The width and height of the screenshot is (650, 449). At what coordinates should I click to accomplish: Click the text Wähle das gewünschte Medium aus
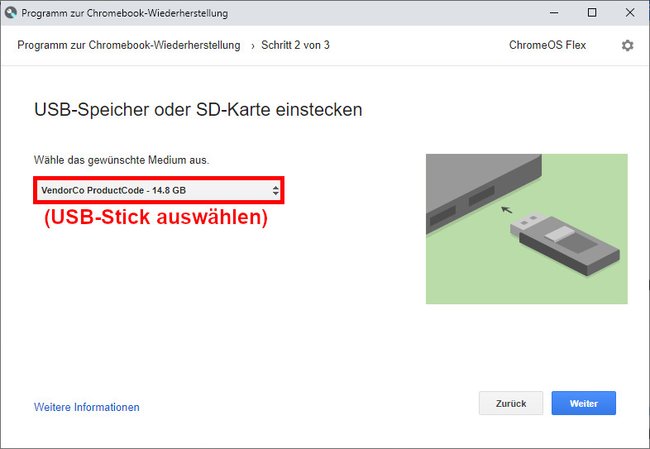click(x=121, y=160)
